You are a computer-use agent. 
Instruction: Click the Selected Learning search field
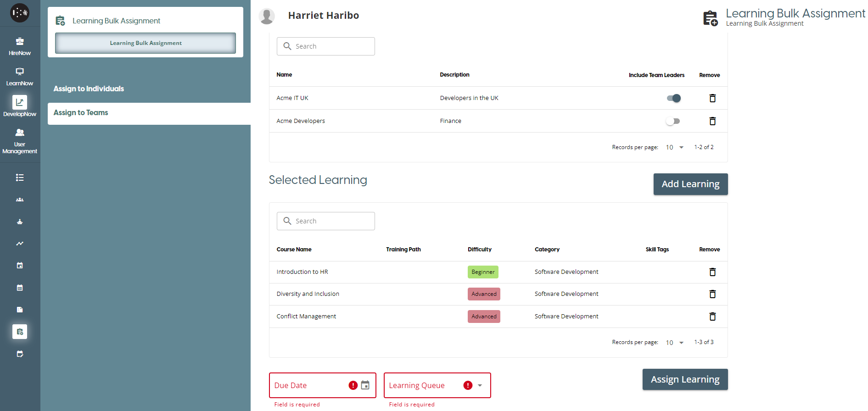pos(326,221)
